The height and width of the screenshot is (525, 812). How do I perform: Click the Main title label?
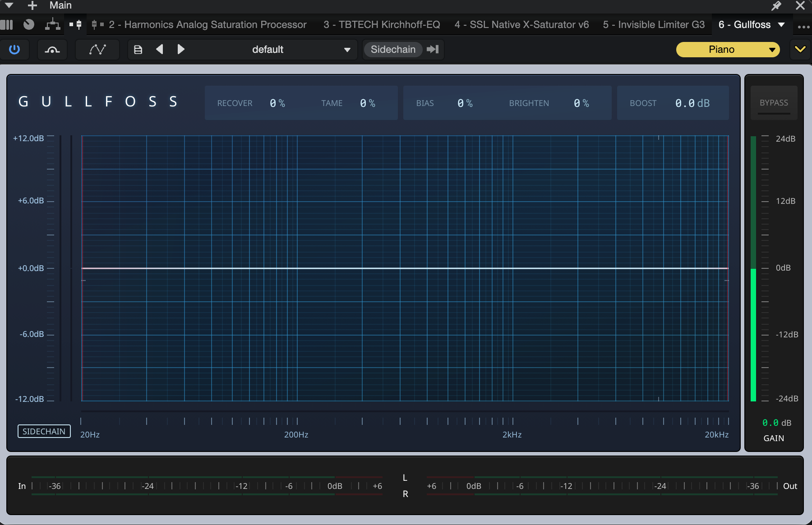pyautogui.click(x=60, y=5)
